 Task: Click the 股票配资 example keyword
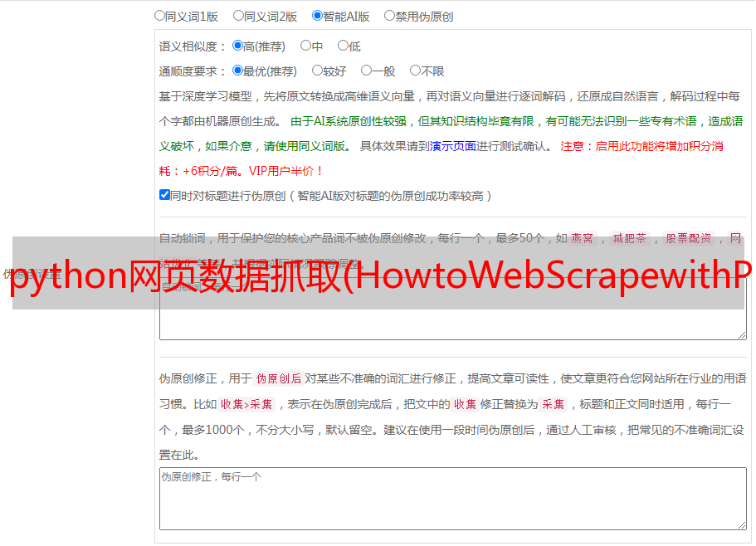[689, 238]
